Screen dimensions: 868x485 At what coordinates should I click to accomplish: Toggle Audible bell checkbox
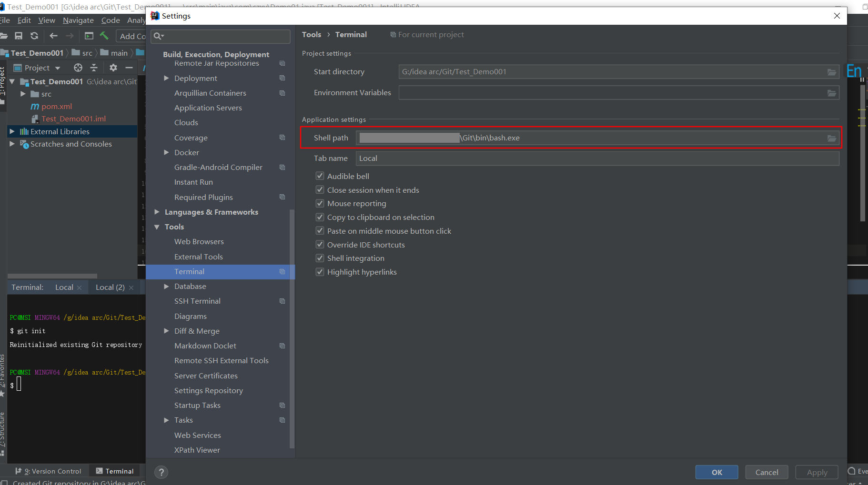320,176
